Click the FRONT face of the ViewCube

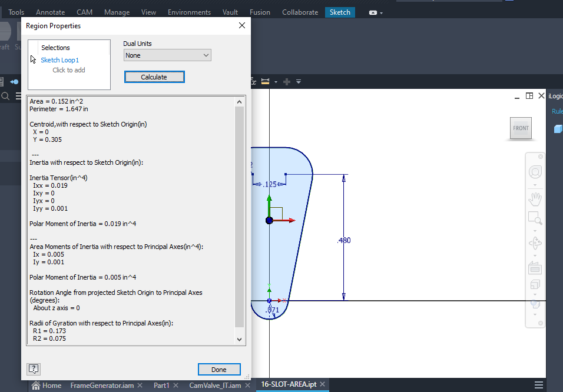click(520, 128)
